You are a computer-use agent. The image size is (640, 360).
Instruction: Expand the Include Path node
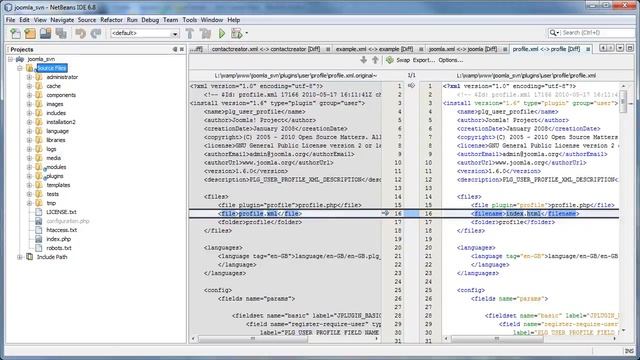(x=20, y=257)
